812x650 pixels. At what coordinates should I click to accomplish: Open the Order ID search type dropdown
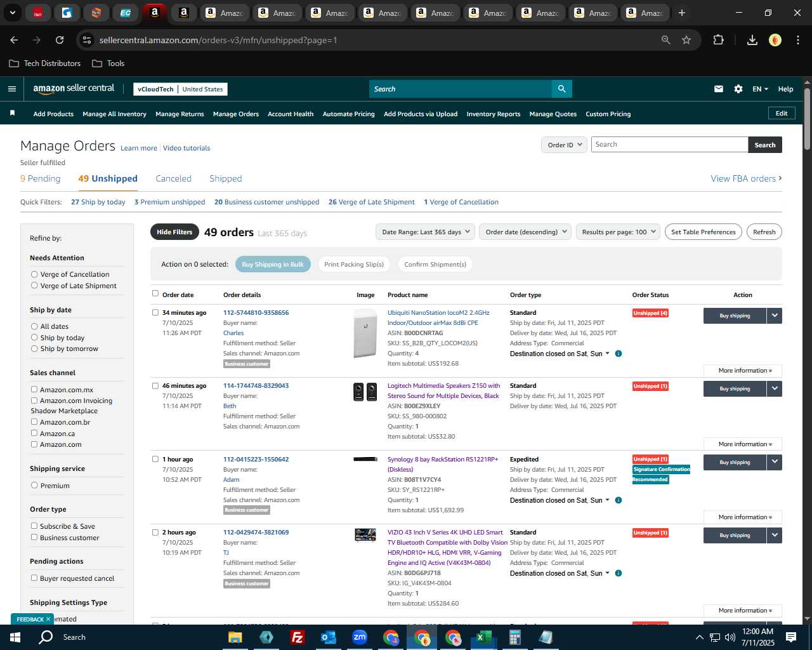tap(563, 145)
